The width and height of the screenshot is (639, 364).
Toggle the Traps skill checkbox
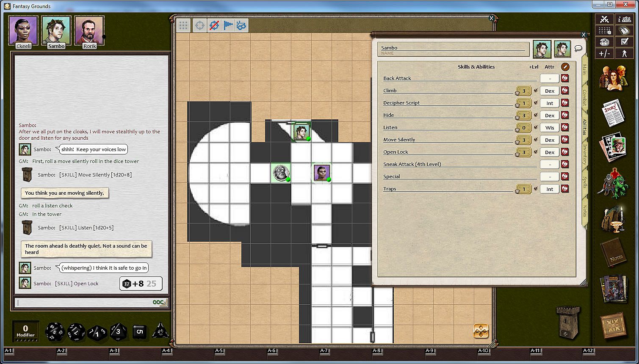pos(536,189)
